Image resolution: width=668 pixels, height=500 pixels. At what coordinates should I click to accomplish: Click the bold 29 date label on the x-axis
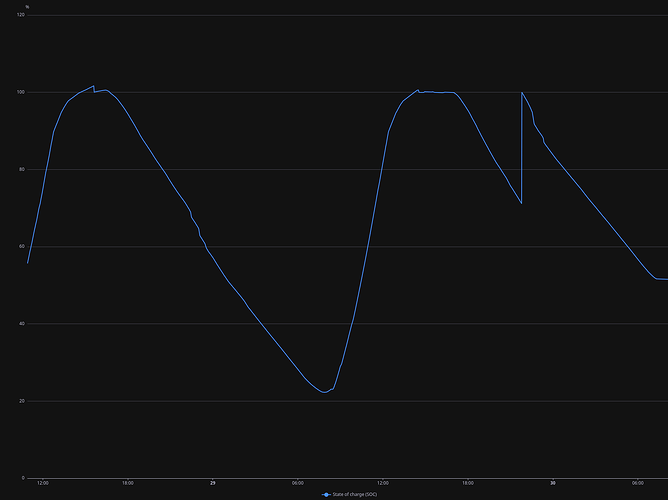point(213,483)
